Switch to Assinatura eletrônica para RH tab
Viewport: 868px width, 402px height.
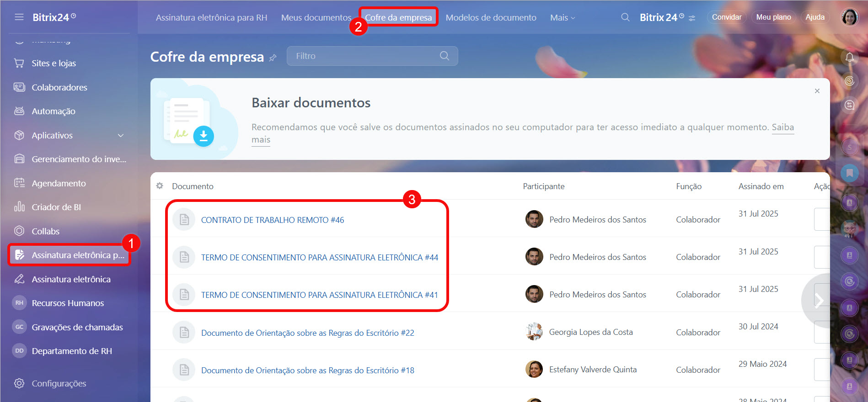click(x=211, y=17)
